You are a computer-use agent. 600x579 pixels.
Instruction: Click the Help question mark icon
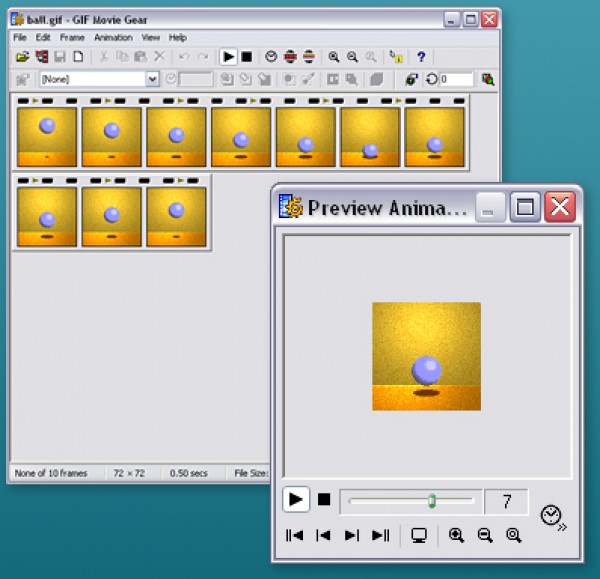[x=421, y=58]
